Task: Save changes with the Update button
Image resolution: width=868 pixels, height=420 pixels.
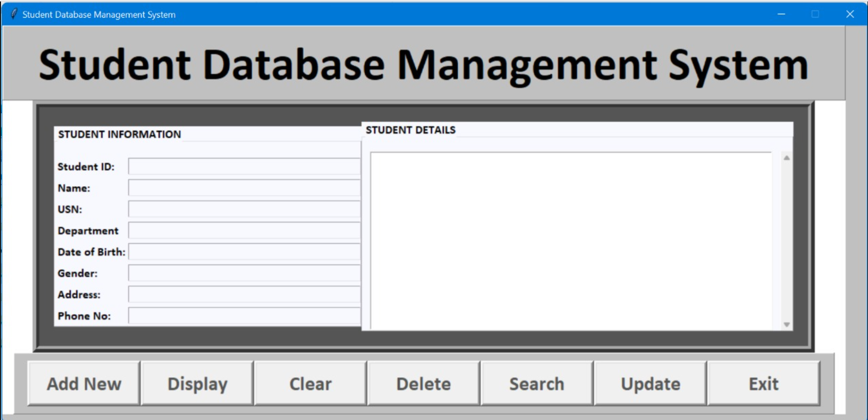Action: 650,383
